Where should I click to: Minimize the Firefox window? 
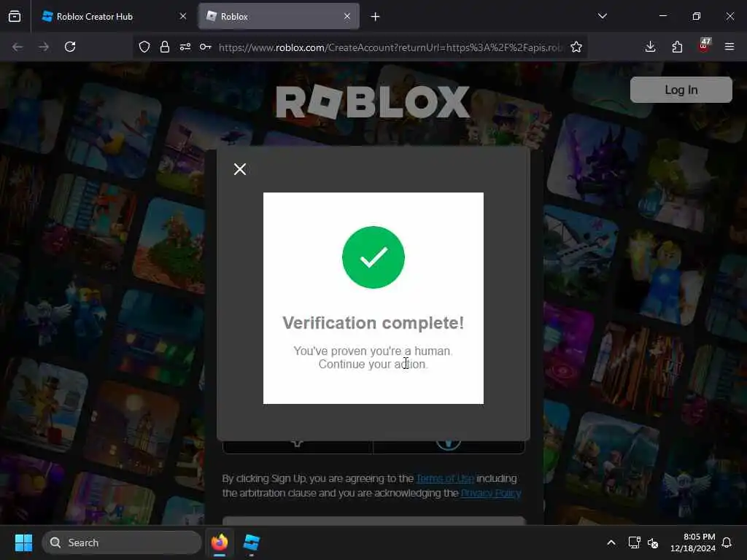[x=662, y=16]
